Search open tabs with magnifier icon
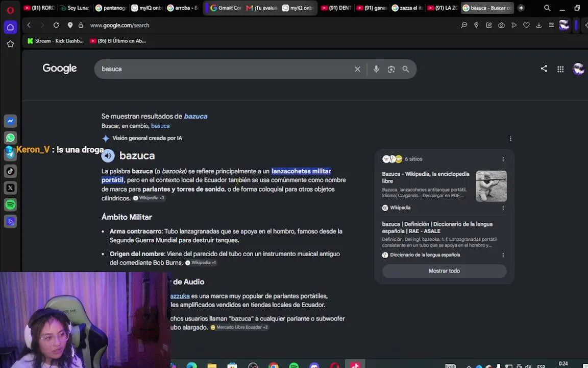Screen dimensions: 588x368 click(x=547, y=8)
